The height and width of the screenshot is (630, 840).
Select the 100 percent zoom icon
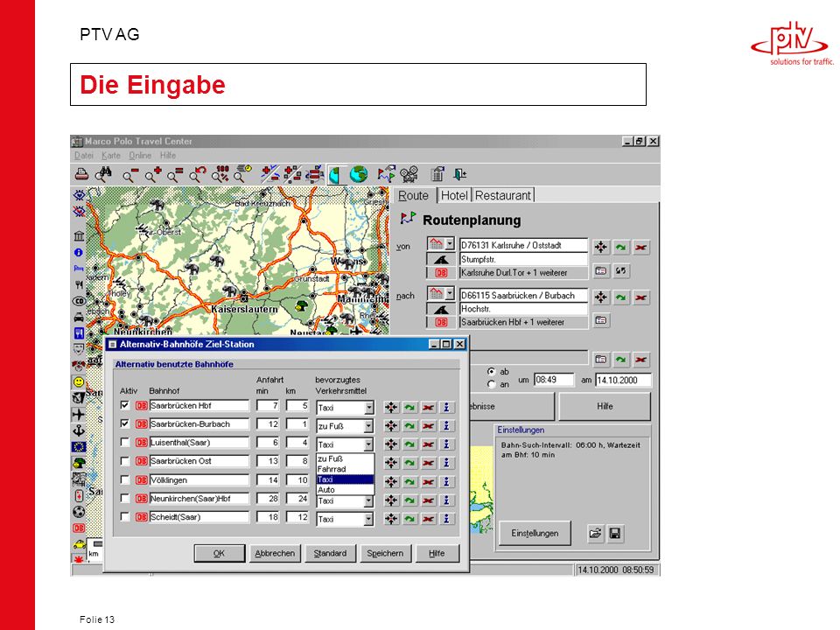220,174
